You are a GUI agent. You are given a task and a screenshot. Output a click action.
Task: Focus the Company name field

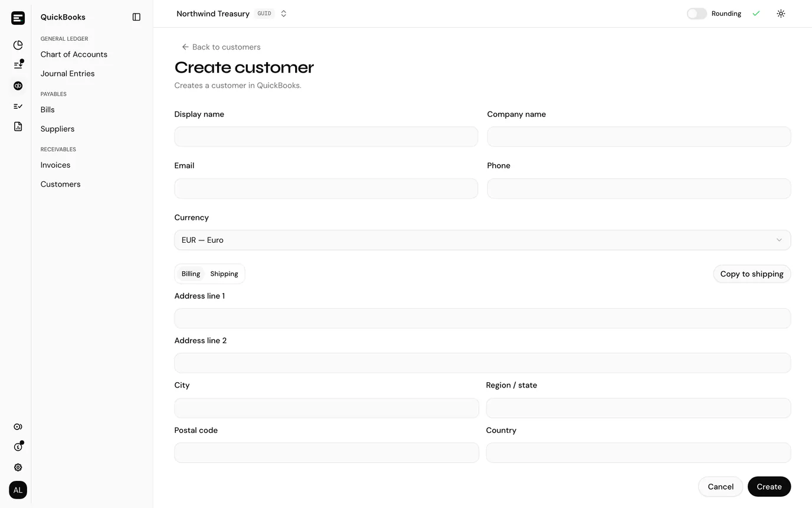click(x=639, y=136)
